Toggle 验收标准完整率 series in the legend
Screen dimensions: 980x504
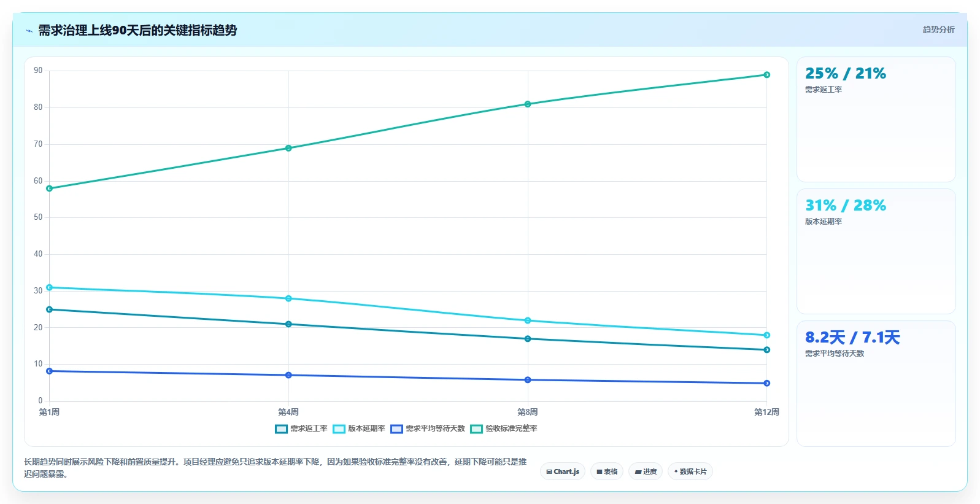[x=504, y=428]
